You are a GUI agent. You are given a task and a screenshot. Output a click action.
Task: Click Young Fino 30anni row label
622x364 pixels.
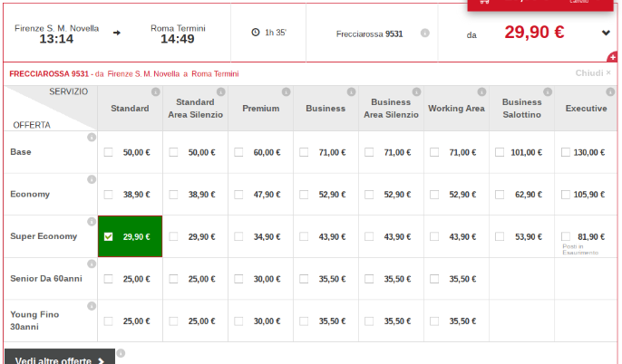point(34,321)
